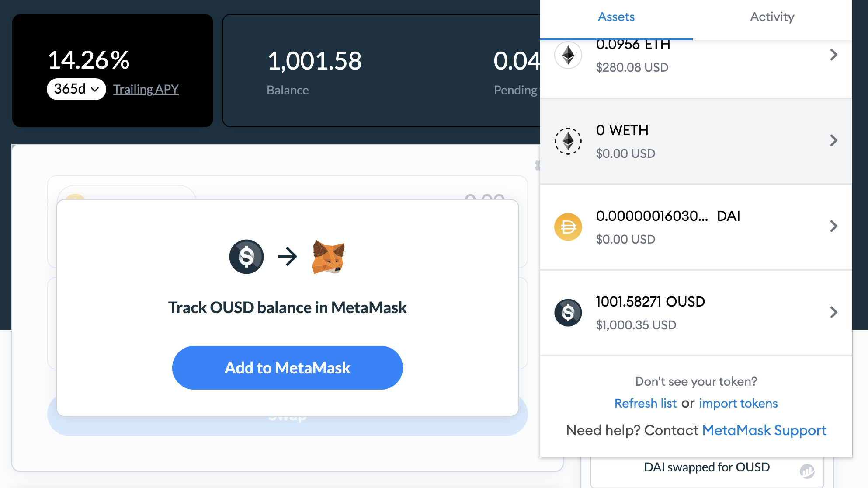868x488 pixels.
Task: Click the Ethereum logo beside the ETH balance
Action: [x=568, y=56]
